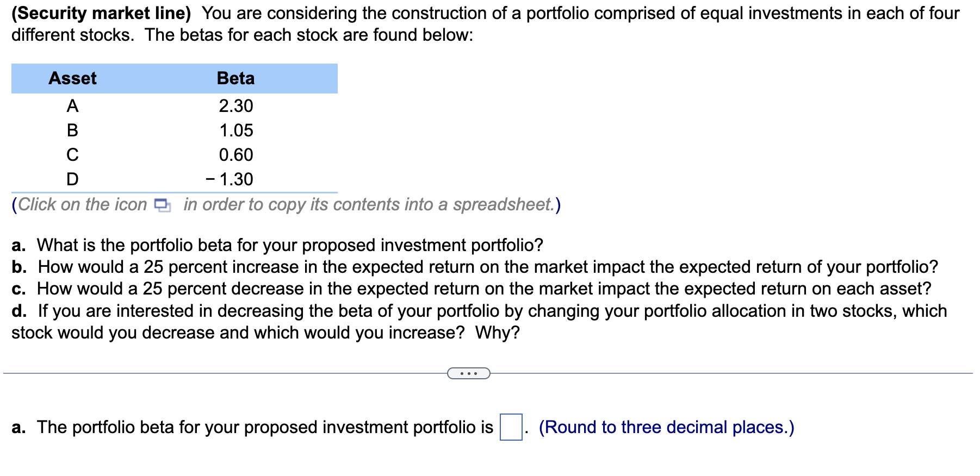Click the bold 'Security market line' heading

101,14
